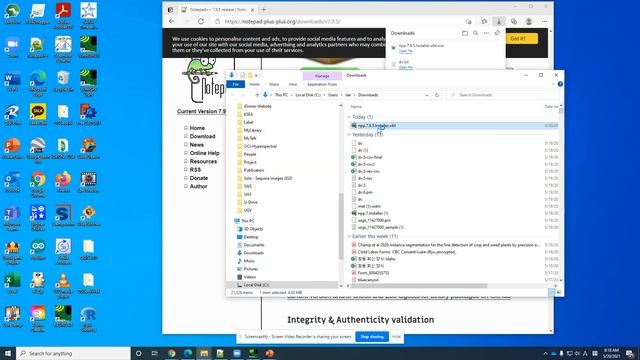Close the Notepad++ release tab in Edge
The image size is (640, 360).
click(x=253, y=9)
